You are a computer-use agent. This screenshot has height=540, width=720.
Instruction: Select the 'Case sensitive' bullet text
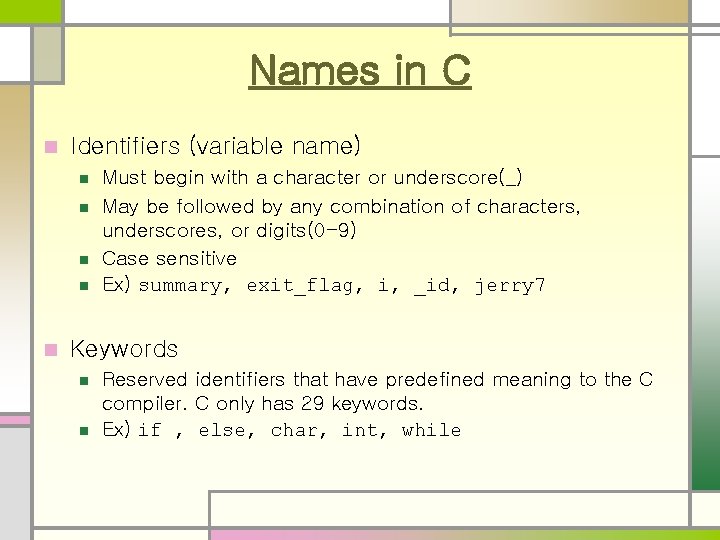coord(169,259)
